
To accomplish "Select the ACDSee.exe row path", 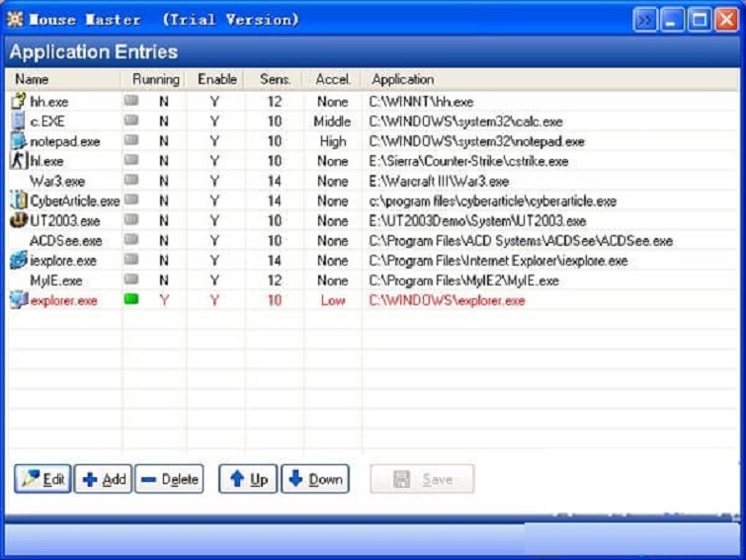I will click(521, 241).
